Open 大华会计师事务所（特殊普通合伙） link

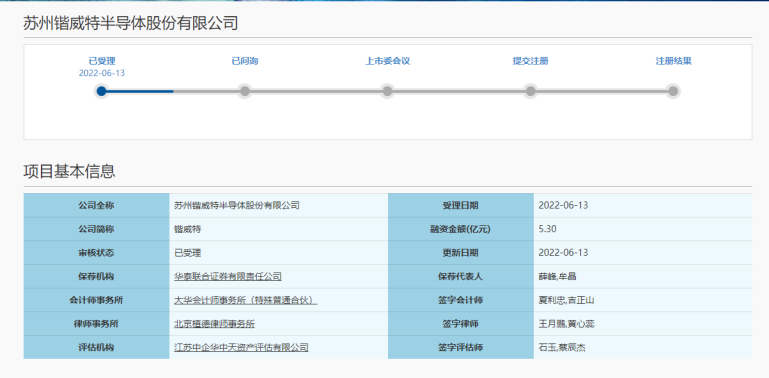[x=246, y=300]
